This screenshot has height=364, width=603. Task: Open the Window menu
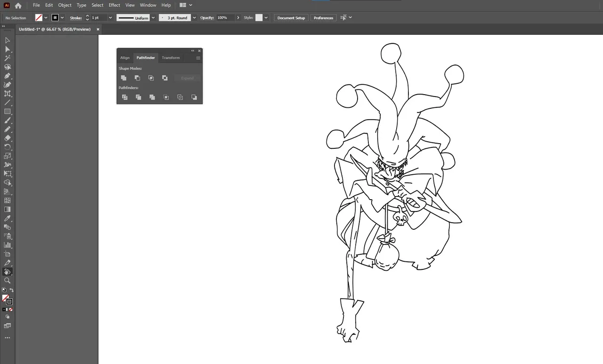click(148, 5)
